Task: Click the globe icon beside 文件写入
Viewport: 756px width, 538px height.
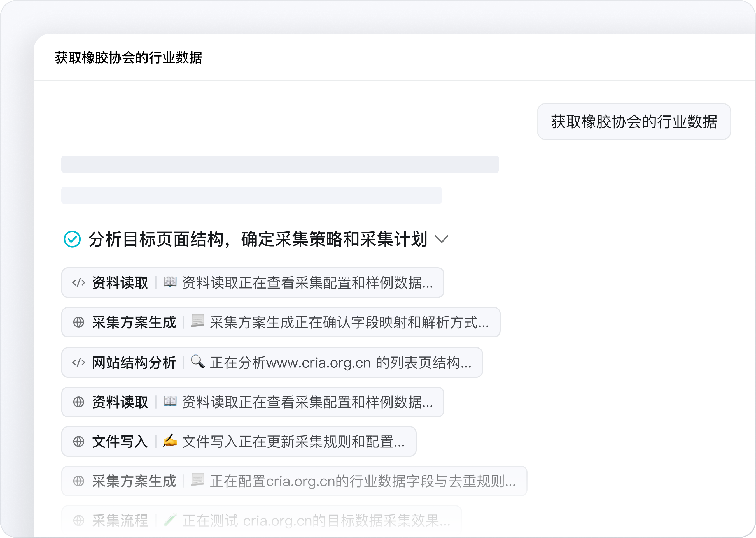Action: point(79,442)
